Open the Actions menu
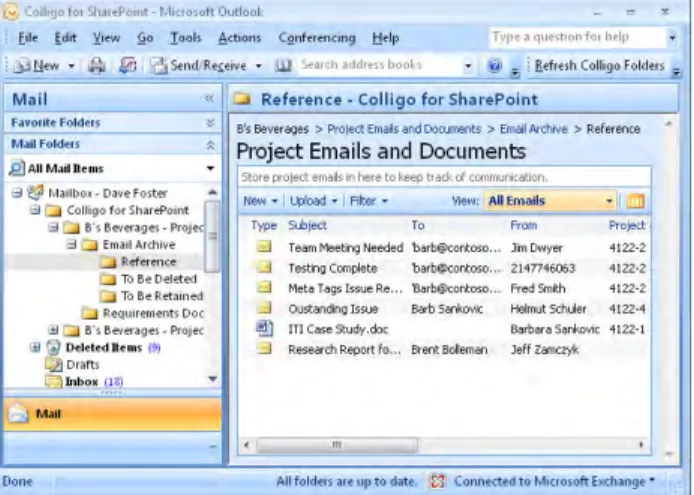This screenshot has width=694, height=495. click(239, 38)
